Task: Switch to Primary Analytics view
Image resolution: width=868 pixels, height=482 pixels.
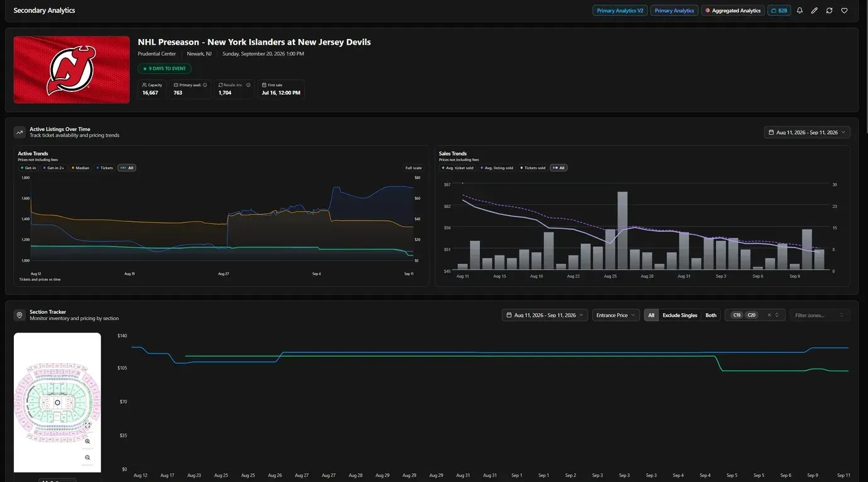Action: click(674, 11)
